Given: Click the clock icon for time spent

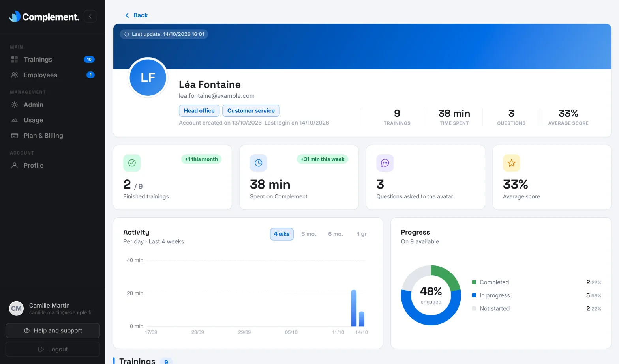Looking at the screenshot, I should tap(259, 163).
